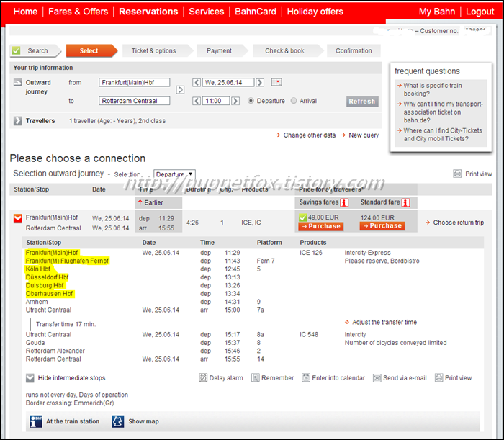The height and width of the screenshot is (440, 504).
Task: Expand the Travellers section
Action: [18, 121]
